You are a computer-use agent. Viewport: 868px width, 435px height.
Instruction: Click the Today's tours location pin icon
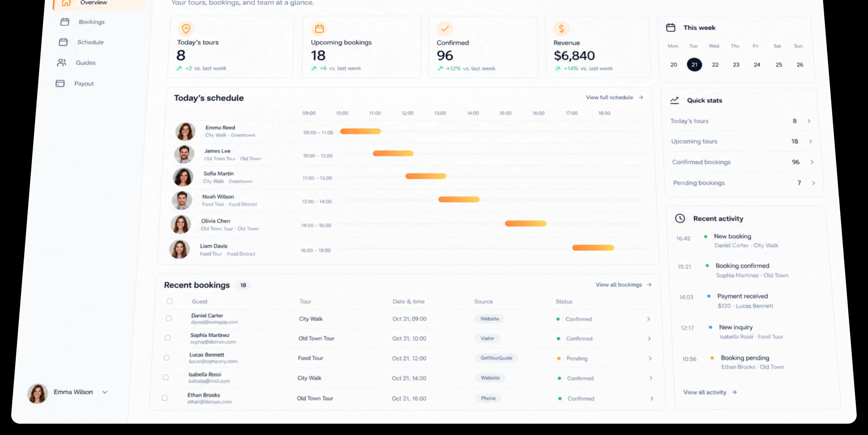[186, 29]
